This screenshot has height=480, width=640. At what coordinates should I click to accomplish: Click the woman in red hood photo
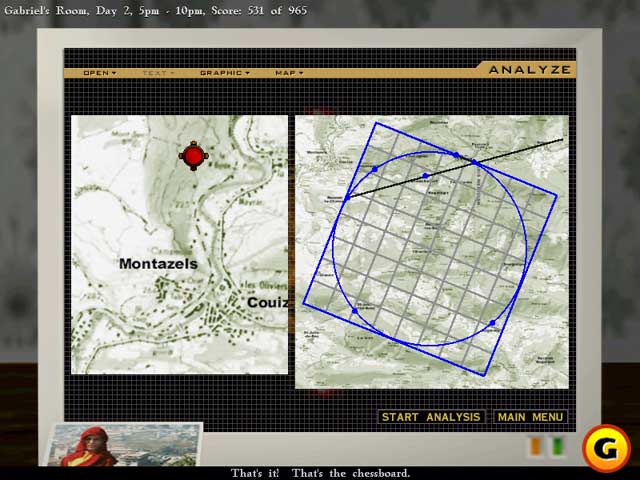(124, 445)
